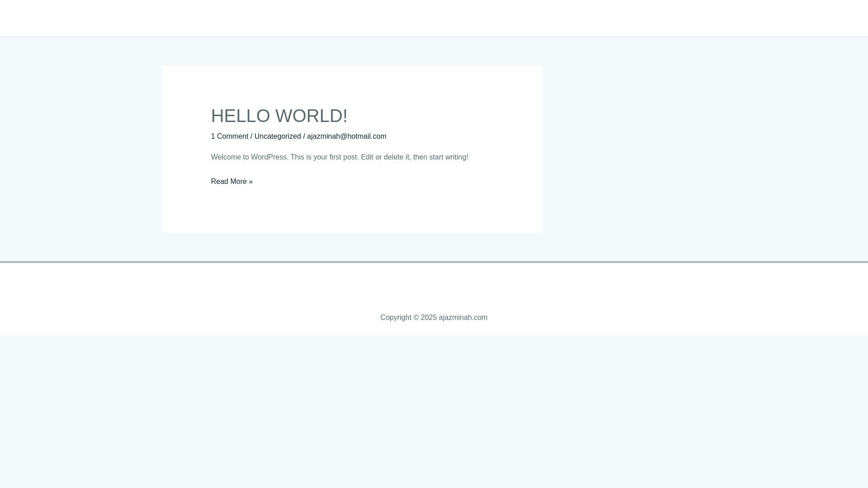Open the Uncategorized category link
Screen dimensions: 868x488
pyautogui.click(x=278, y=136)
